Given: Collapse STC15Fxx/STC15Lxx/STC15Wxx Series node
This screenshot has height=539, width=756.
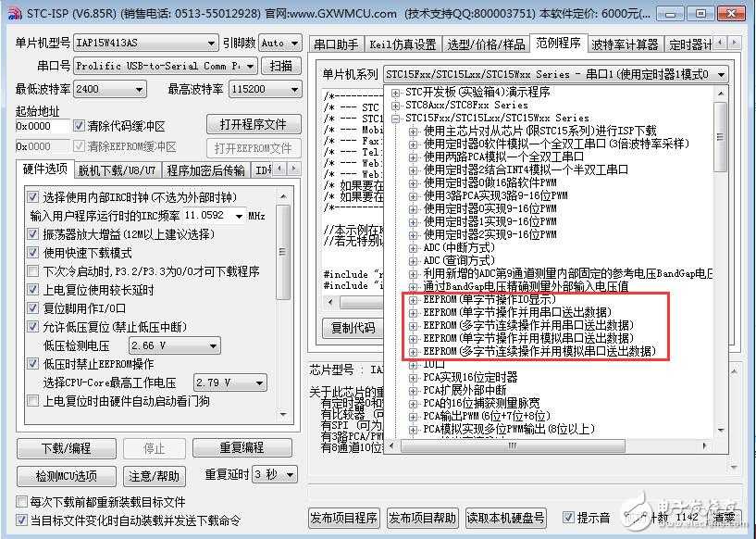Looking at the screenshot, I should [396, 119].
